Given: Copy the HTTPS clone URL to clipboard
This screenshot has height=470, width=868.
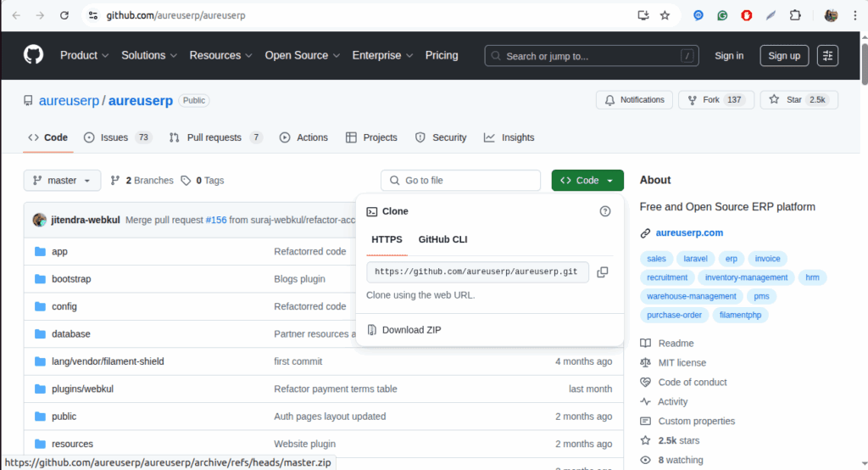Looking at the screenshot, I should pos(603,272).
